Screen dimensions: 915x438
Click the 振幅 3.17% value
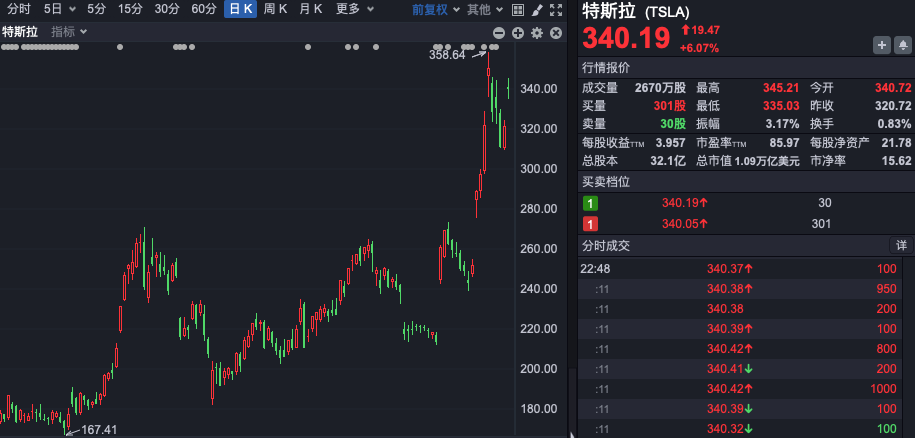783,124
